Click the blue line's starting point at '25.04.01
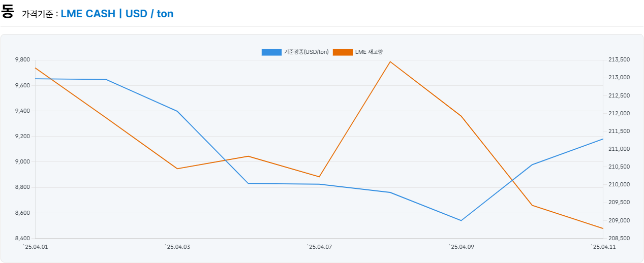Viewport: 644px width, 263px height. tap(35, 79)
